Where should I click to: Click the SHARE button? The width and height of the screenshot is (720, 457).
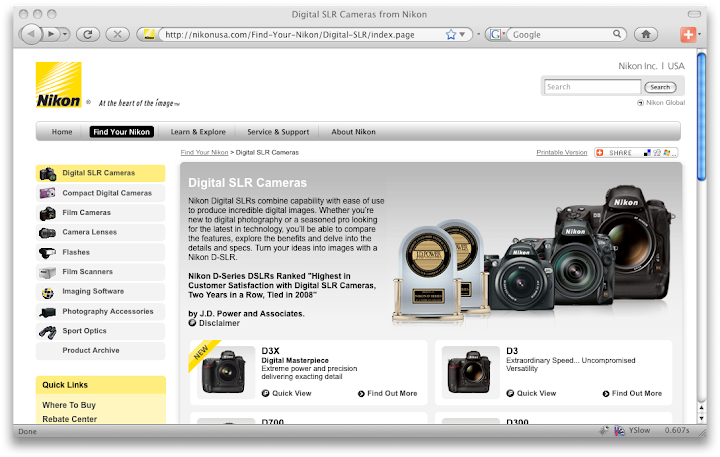pos(636,152)
